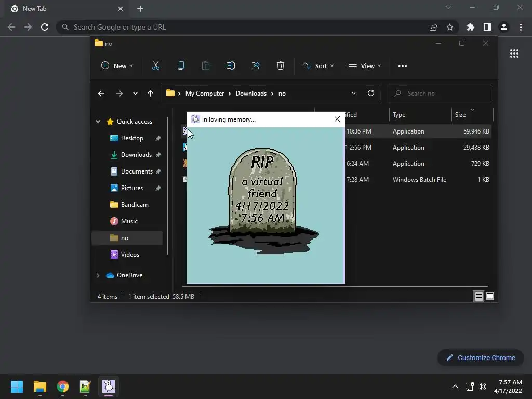This screenshot has width=532, height=399.
Task: Open the View dropdown menu
Action: 365,65
